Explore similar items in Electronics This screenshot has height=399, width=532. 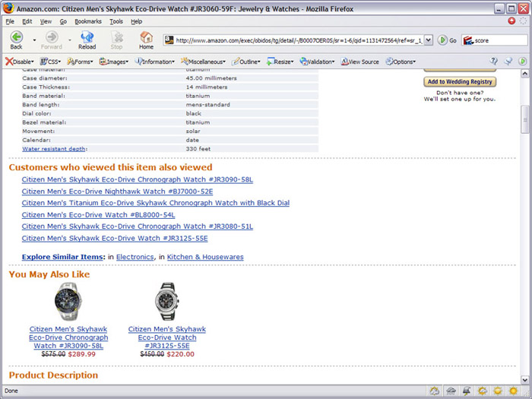coord(135,257)
